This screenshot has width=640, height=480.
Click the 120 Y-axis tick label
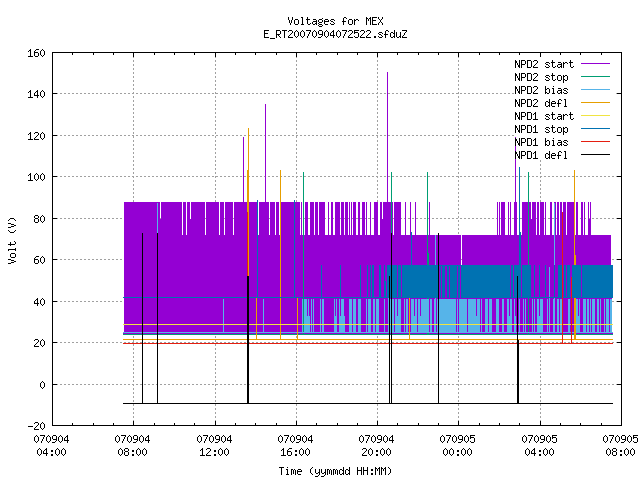coord(36,136)
